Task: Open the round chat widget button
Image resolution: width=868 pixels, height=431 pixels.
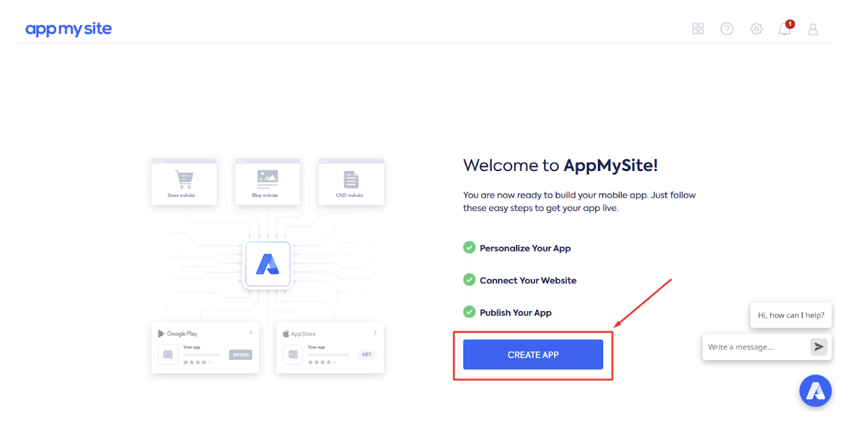Action: tap(816, 391)
